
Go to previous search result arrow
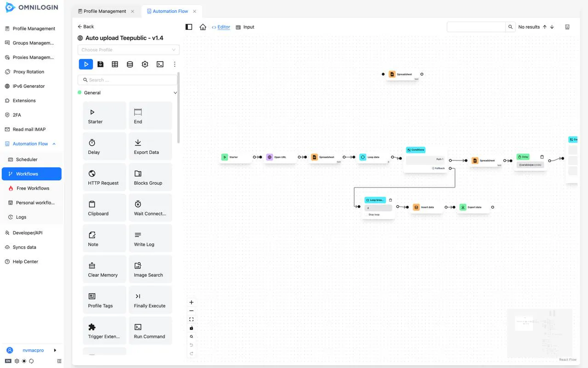coord(545,27)
